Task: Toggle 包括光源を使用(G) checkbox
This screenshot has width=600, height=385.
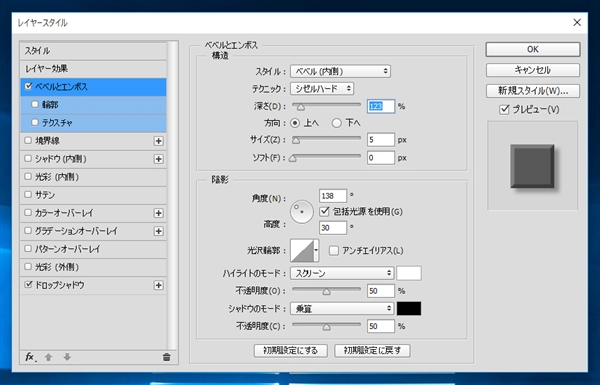Action: point(324,211)
